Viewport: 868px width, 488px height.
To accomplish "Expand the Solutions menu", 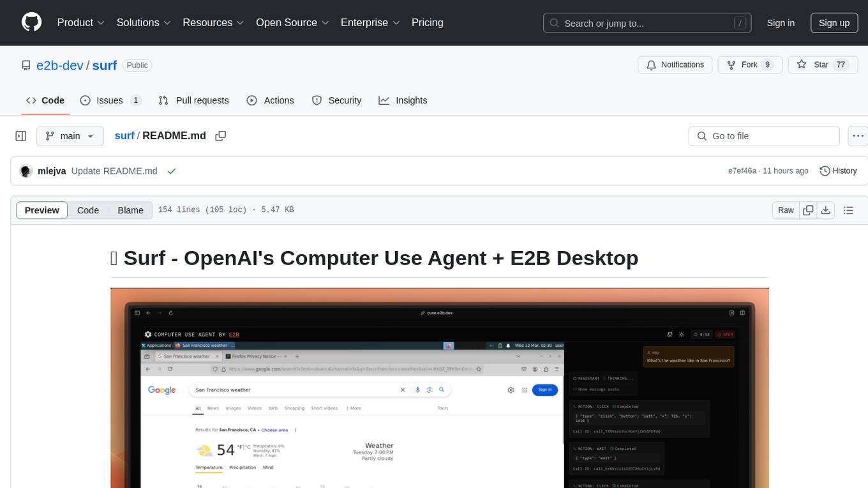I will pos(144,22).
